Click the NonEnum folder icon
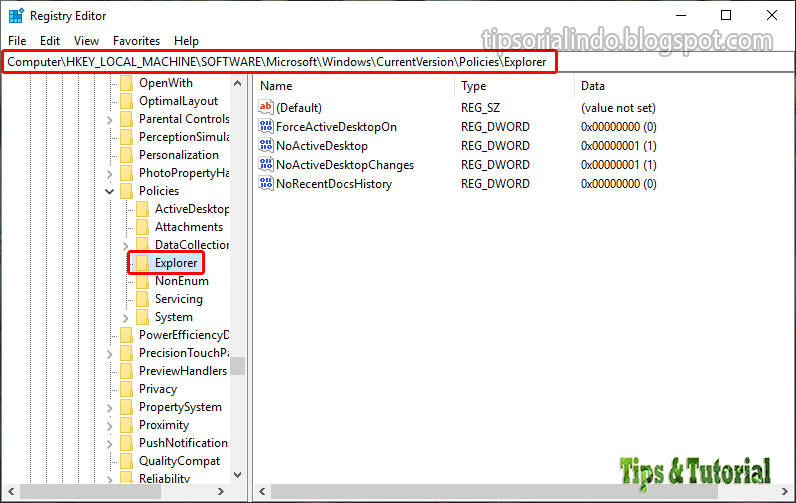The width and height of the screenshot is (796, 503). click(143, 281)
